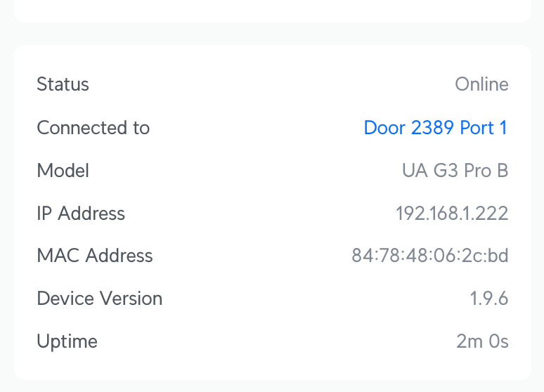Select the 84:78:48:06:2c:bd MAC address value

point(429,256)
